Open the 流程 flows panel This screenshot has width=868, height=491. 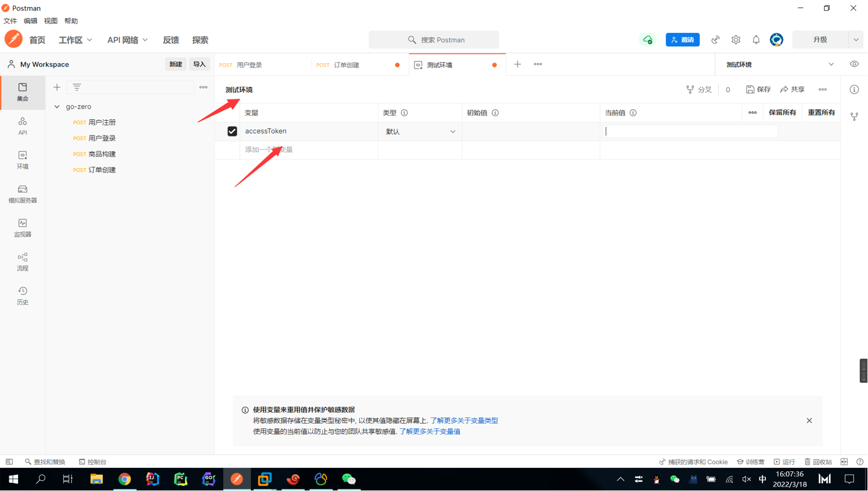[x=22, y=262]
